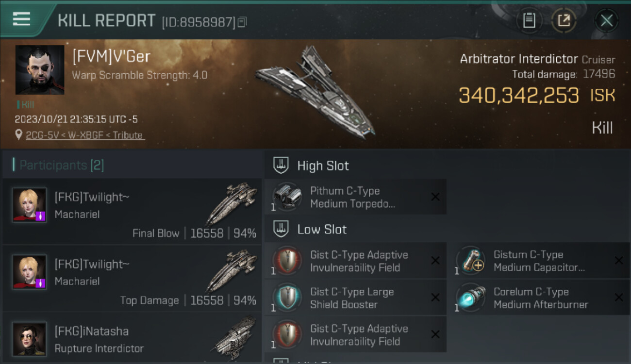Select the Corelum C-Type Medium Afterburner icon
The image size is (631, 364).
click(470, 298)
